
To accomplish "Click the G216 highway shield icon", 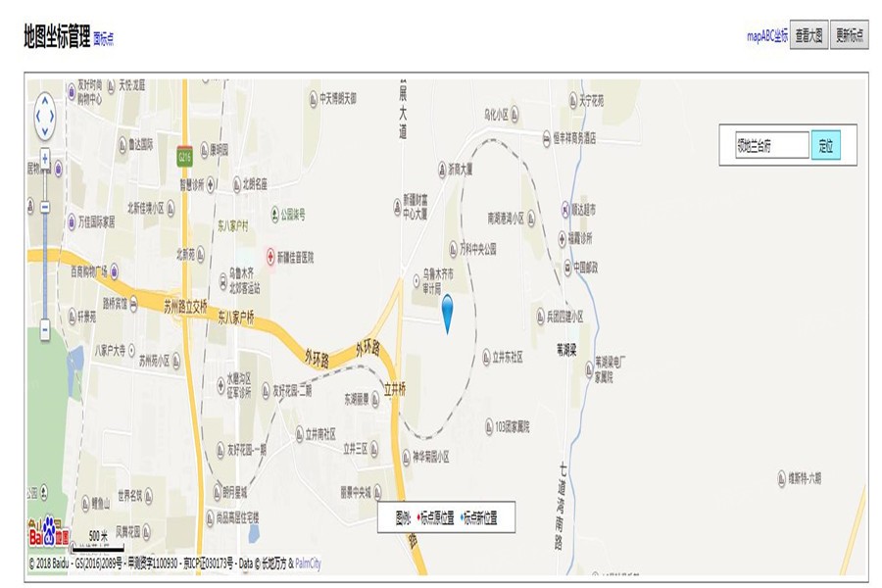I will [x=184, y=157].
